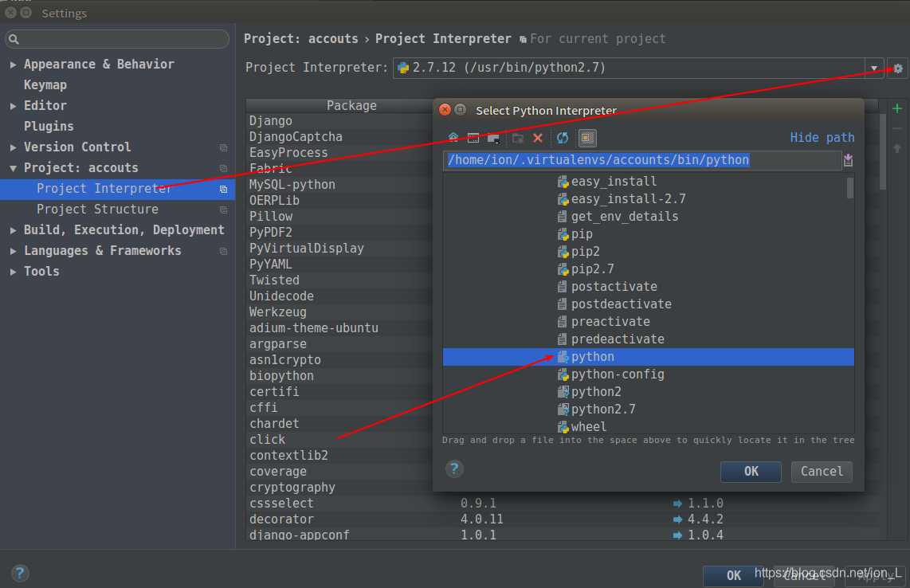
Task: Confirm with OK in interpreter dialog
Action: [x=751, y=472]
